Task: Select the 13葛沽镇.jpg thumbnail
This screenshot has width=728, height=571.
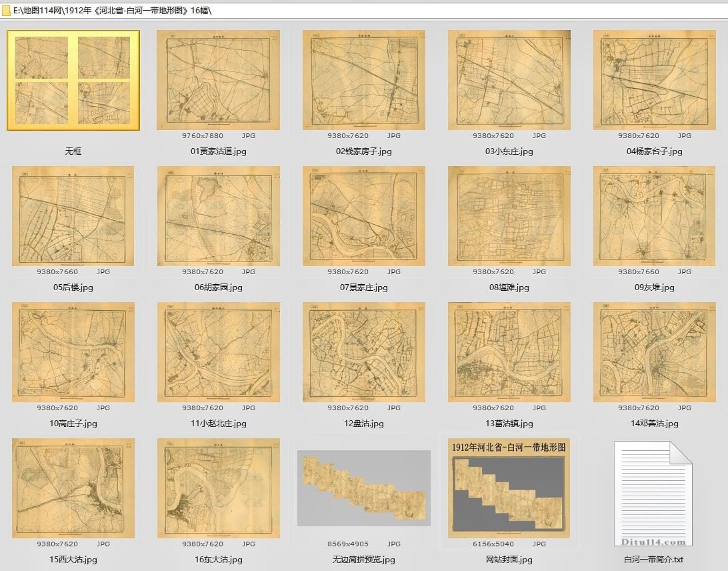Action: click(509, 352)
